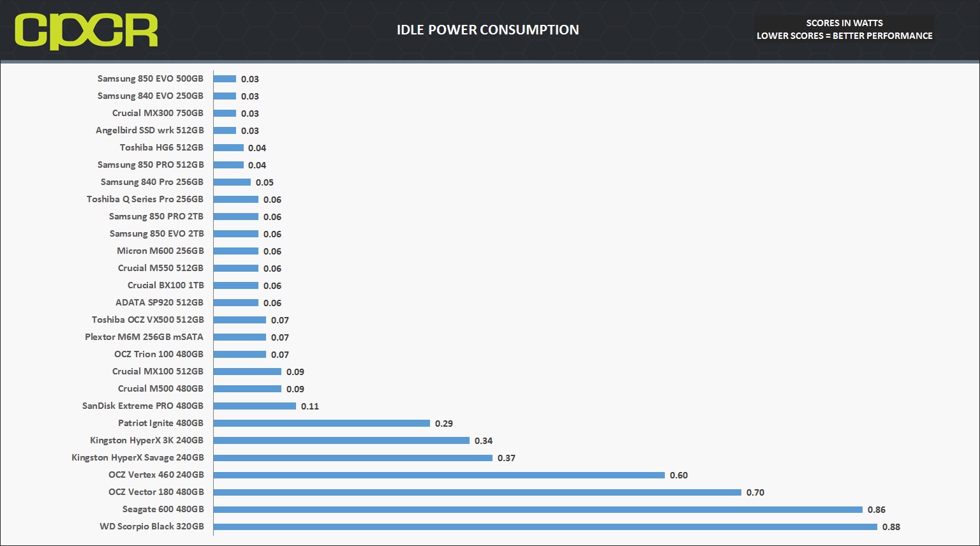Select the SanDisk Extreme PRO 480GB label
Image resolution: width=980 pixels, height=546 pixels.
point(143,406)
